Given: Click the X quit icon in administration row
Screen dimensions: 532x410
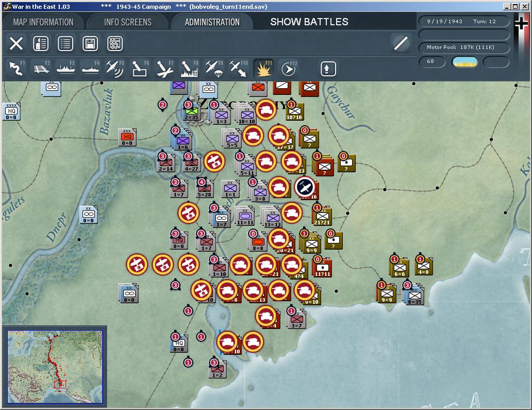Looking at the screenshot, I should (16, 43).
